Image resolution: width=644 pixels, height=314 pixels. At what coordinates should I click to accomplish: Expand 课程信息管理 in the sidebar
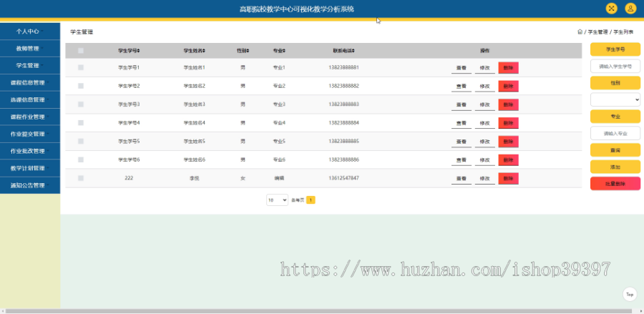pos(30,82)
